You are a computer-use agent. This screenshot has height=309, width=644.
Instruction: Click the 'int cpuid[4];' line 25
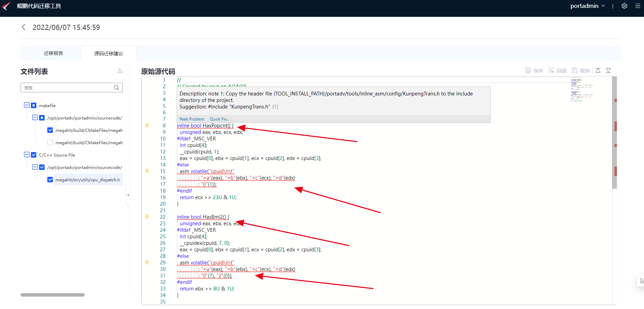pyautogui.click(x=193, y=237)
